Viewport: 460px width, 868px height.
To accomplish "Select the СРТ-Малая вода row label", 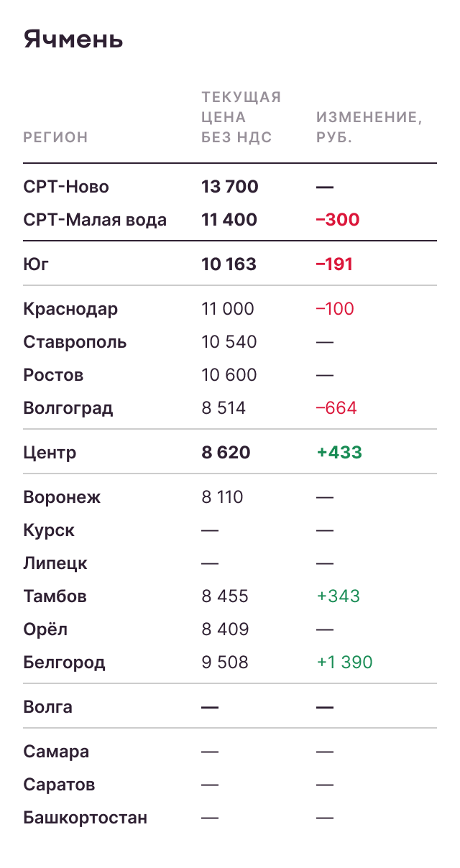I will 95,220.
